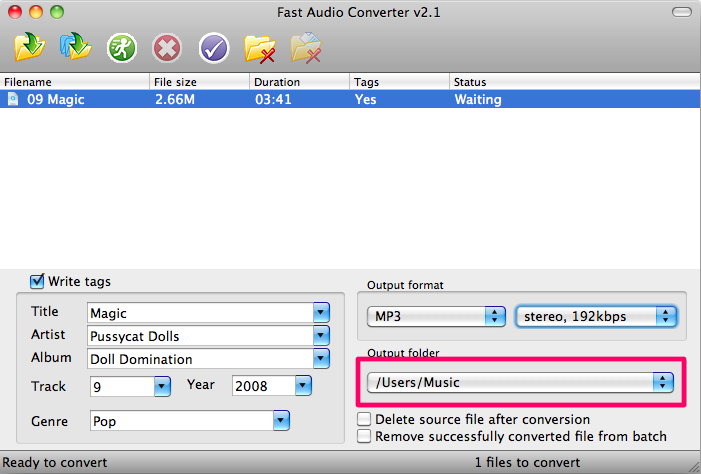Enable Remove successfully converted file from batch
This screenshot has height=474, width=701.
(364, 436)
